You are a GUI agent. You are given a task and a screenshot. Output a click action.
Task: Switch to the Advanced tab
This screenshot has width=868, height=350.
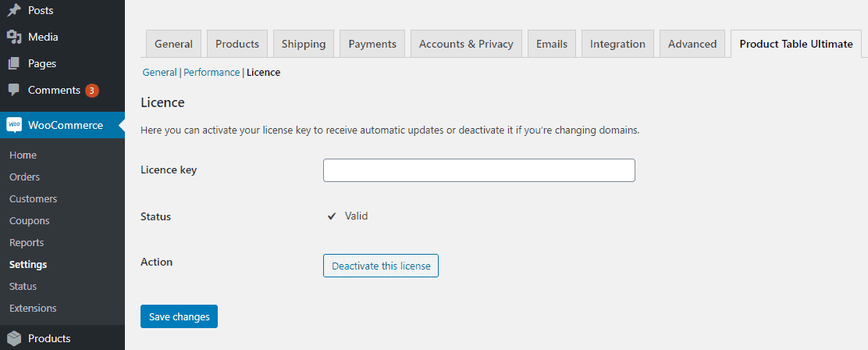tap(692, 44)
